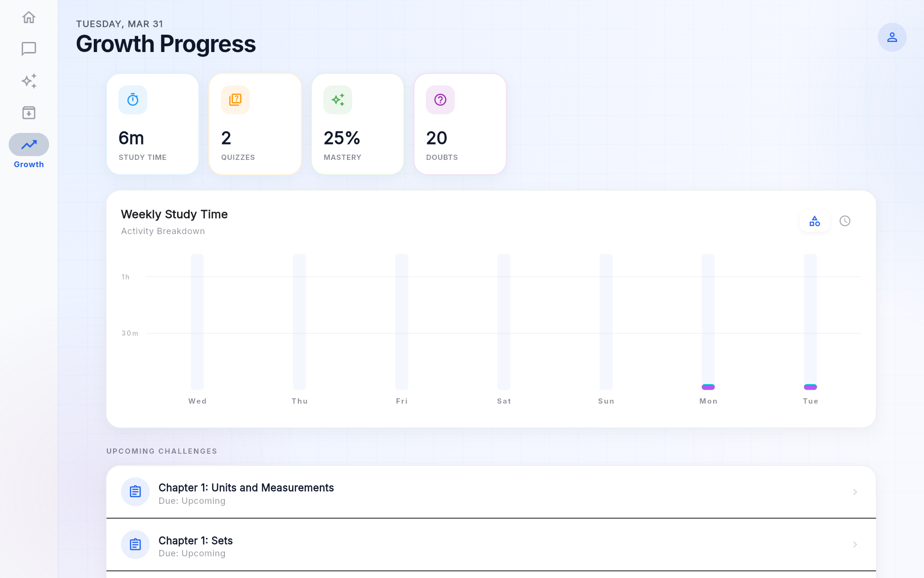The image size is (924, 578).
Task: Toggle the clock view on Weekly Study Time
Action: [x=846, y=221]
